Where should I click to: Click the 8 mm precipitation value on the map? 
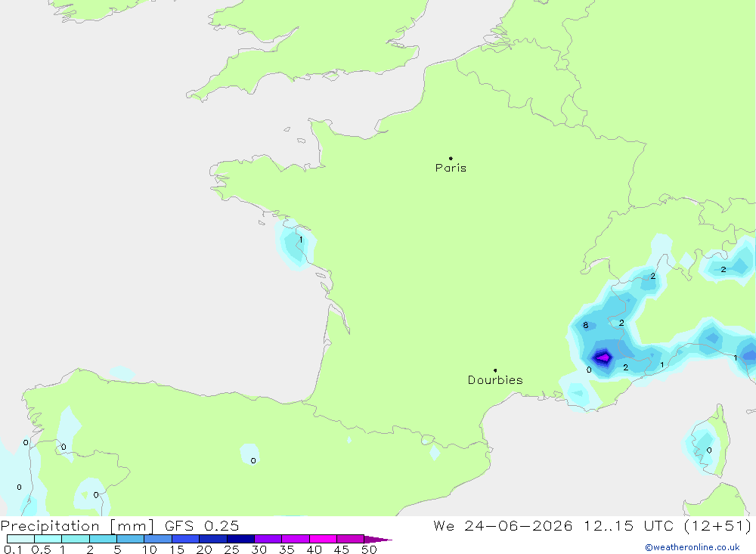(585, 326)
